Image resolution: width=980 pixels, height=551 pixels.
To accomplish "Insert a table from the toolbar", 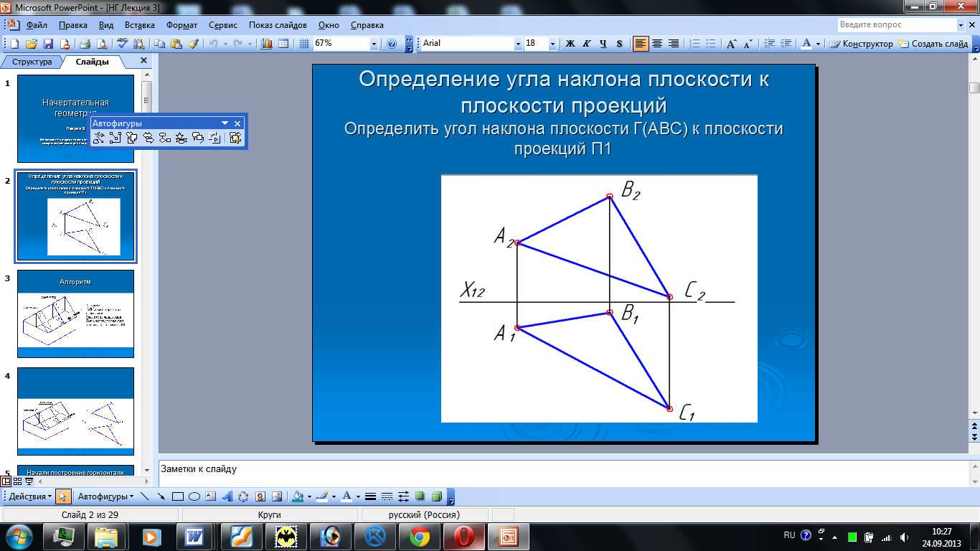I will (x=283, y=44).
